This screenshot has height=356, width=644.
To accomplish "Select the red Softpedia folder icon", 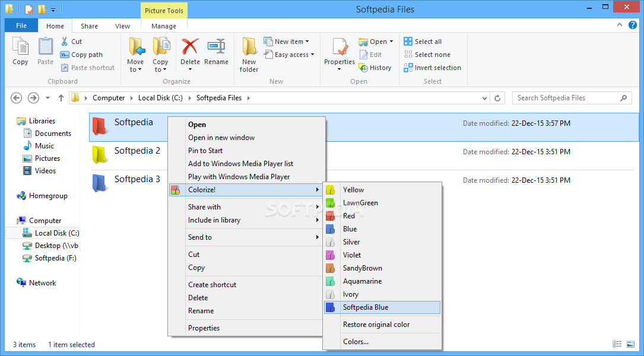I will pos(100,126).
